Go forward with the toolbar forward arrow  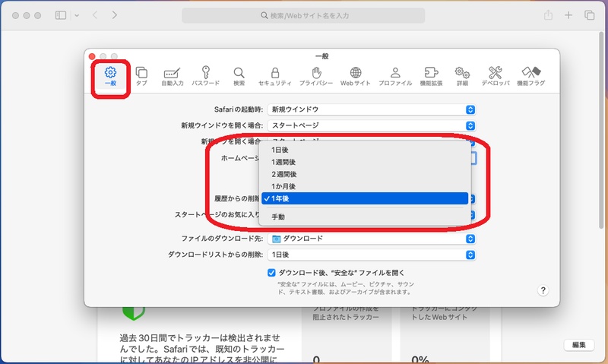(x=115, y=15)
